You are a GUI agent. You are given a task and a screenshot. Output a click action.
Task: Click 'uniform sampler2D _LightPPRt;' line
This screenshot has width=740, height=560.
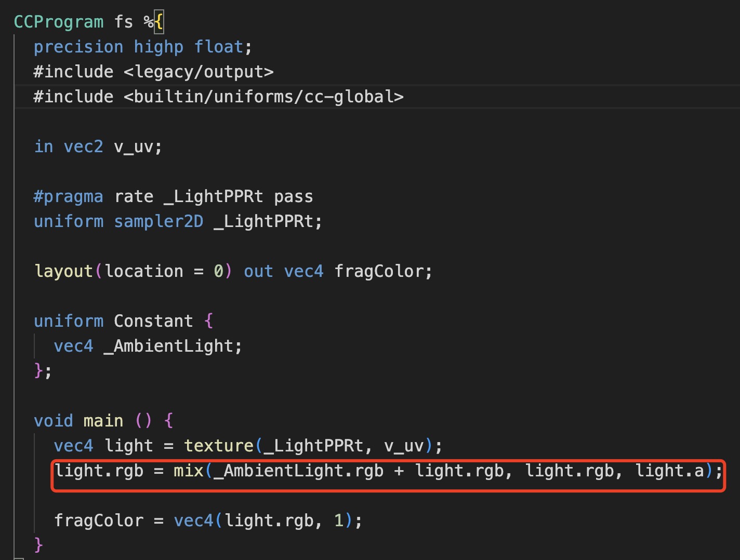point(178,221)
